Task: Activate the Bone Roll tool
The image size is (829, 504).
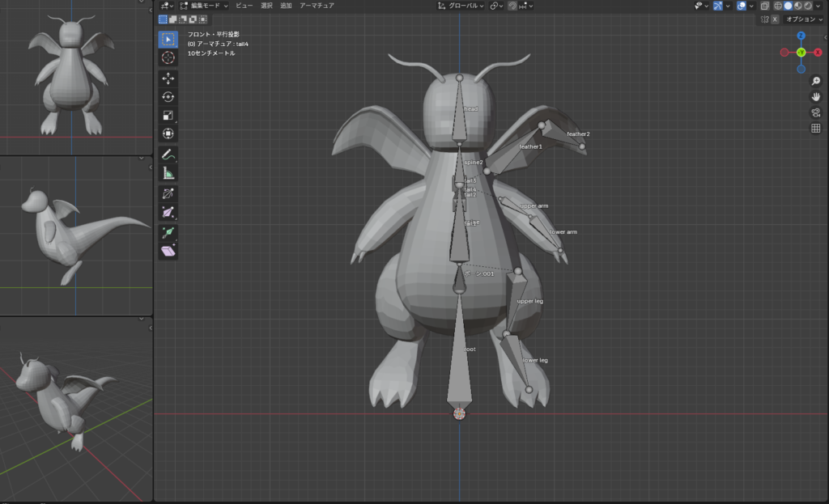Action: [x=168, y=194]
